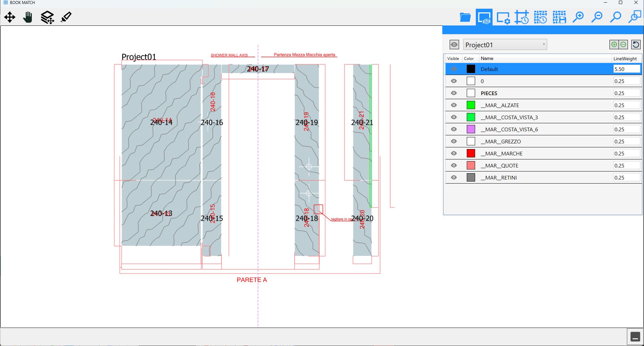Click the refresh layers arrow button
Image resolution: width=644 pixels, height=346 pixels.
(x=636, y=45)
